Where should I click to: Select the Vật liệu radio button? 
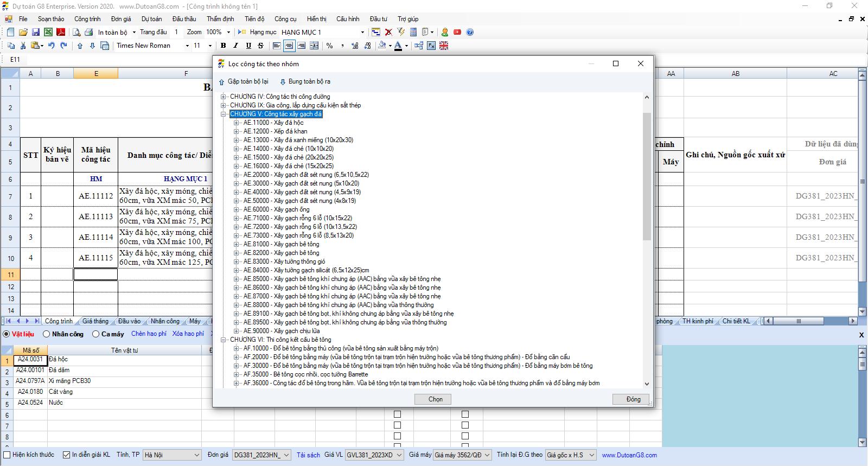(x=7, y=334)
